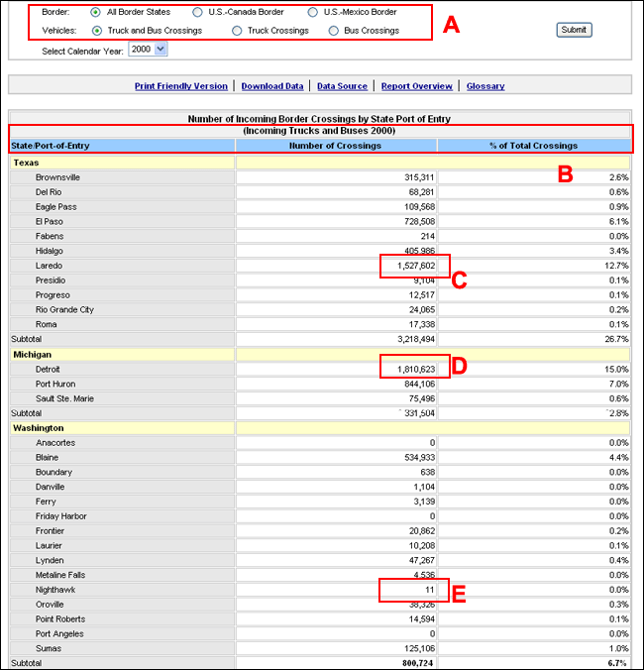Open the Data Source link
The image size is (644, 670).
tap(342, 86)
